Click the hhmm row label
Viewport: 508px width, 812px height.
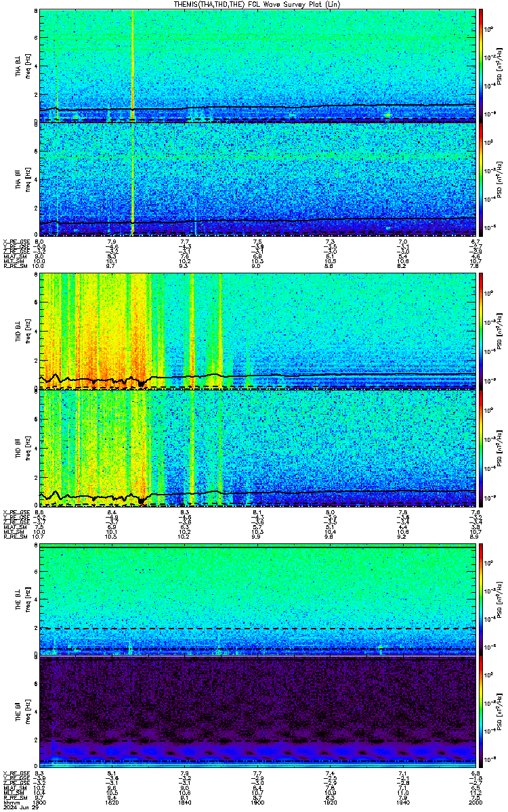click(x=10, y=802)
